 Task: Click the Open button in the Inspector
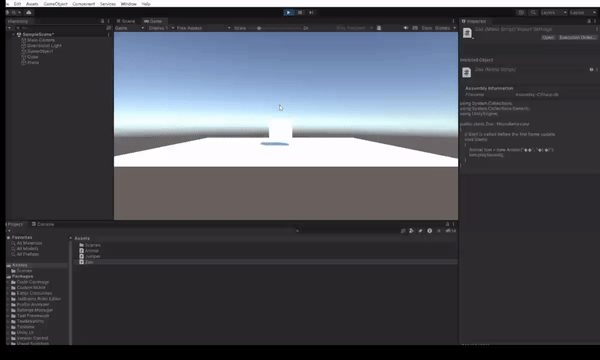tap(548, 37)
